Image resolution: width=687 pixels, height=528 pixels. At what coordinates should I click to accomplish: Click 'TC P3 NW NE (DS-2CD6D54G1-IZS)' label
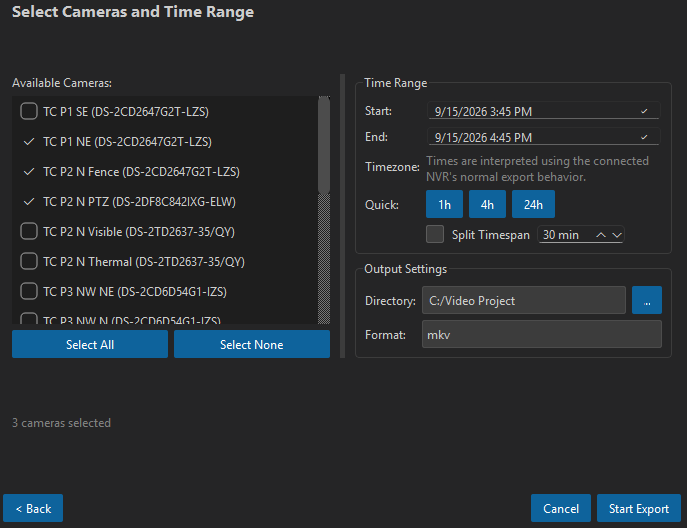click(x=135, y=292)
